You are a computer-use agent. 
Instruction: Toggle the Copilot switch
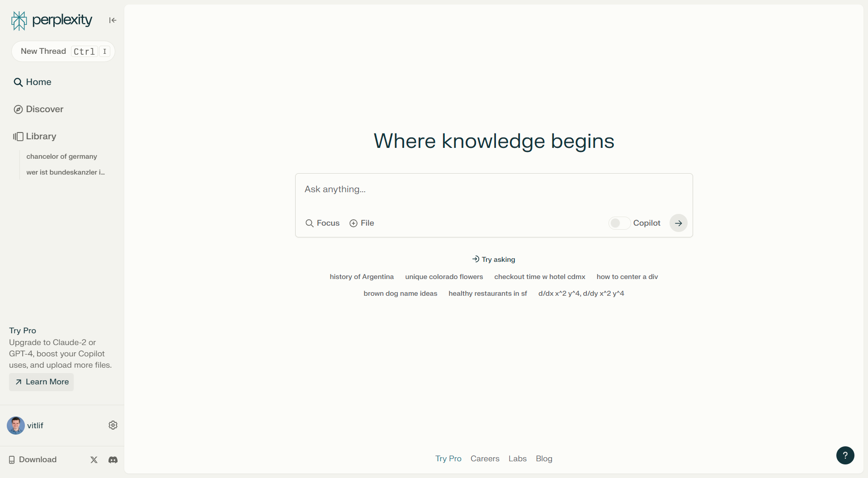(x=619, y=223)
